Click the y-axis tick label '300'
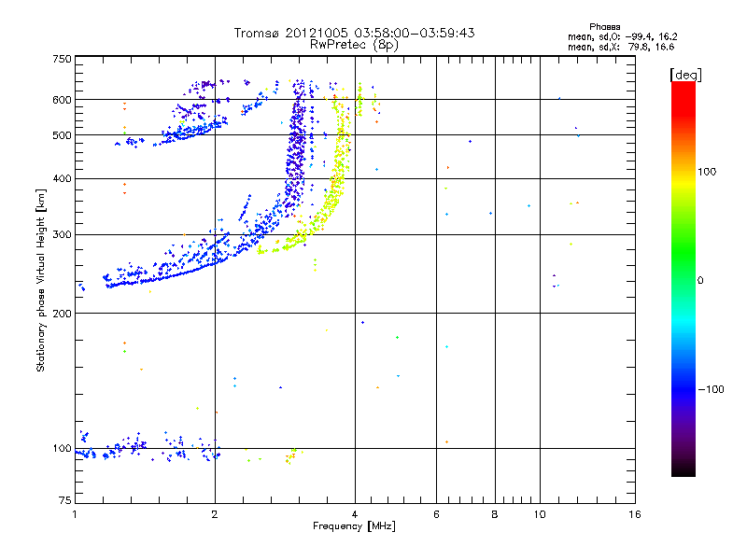Viewport: 747px width, 560px height. (x=63, y=234)
